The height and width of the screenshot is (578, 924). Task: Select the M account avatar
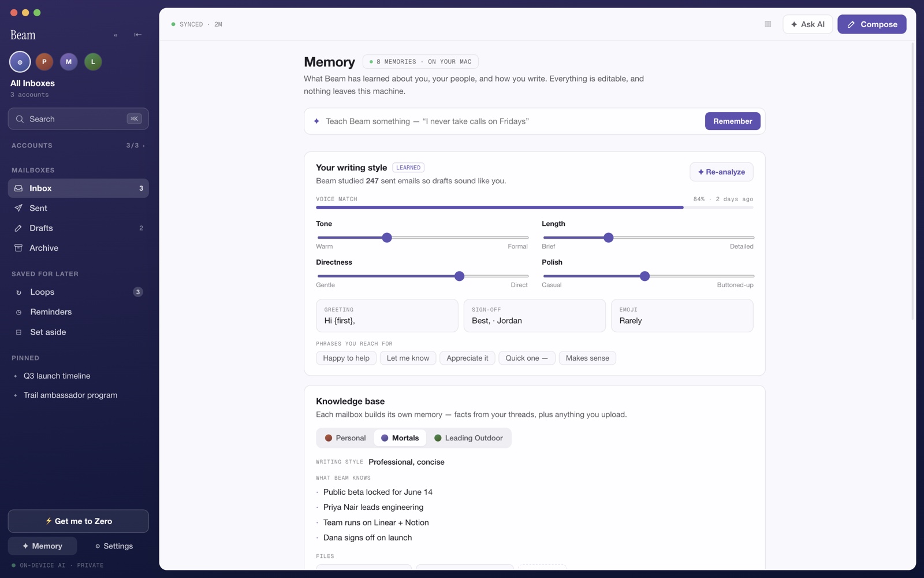(x=69, y=62)
